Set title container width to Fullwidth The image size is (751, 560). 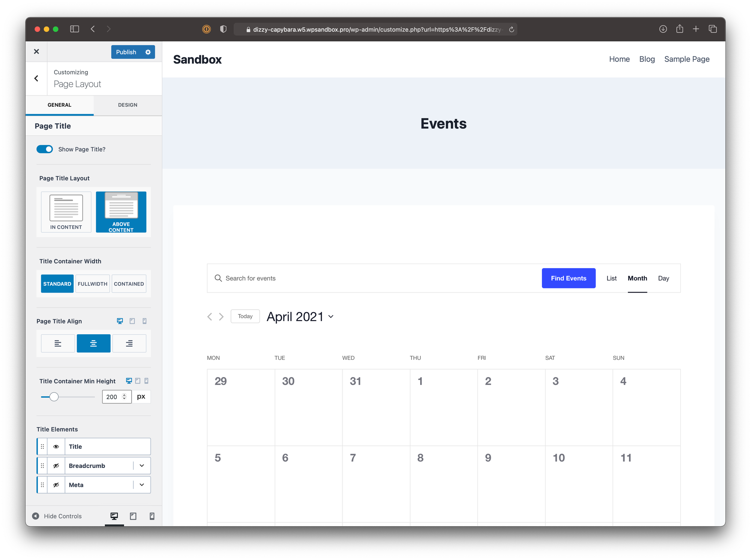[x=92, y=284]
